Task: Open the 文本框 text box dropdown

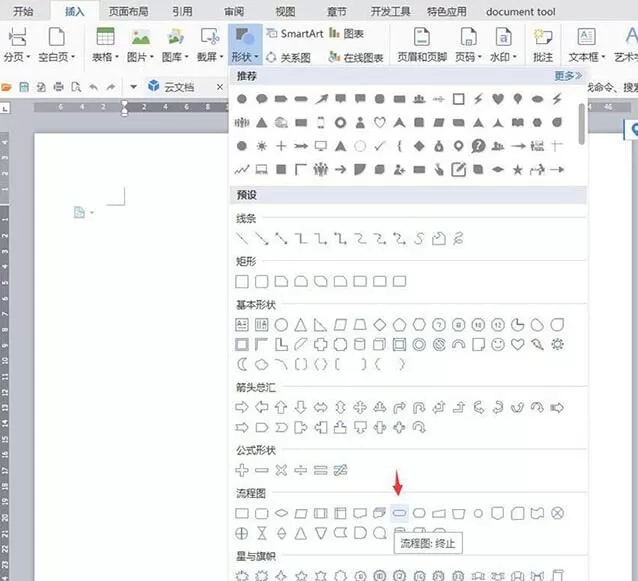Action: click(x=587, y=45)
